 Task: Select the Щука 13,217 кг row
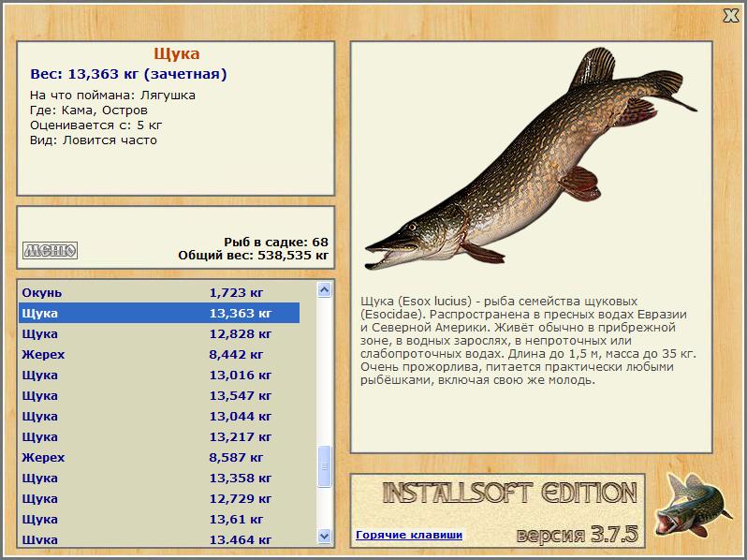159,436
